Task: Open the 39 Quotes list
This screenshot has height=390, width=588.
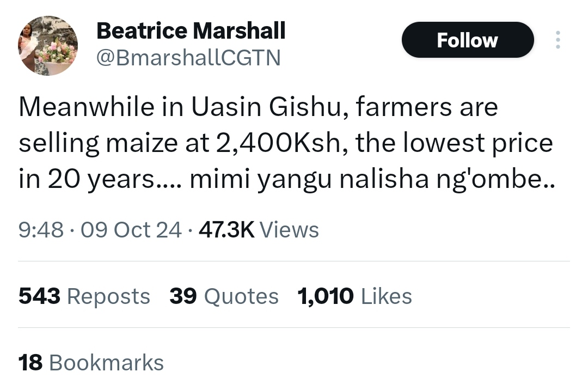Action: pos(224,296)
